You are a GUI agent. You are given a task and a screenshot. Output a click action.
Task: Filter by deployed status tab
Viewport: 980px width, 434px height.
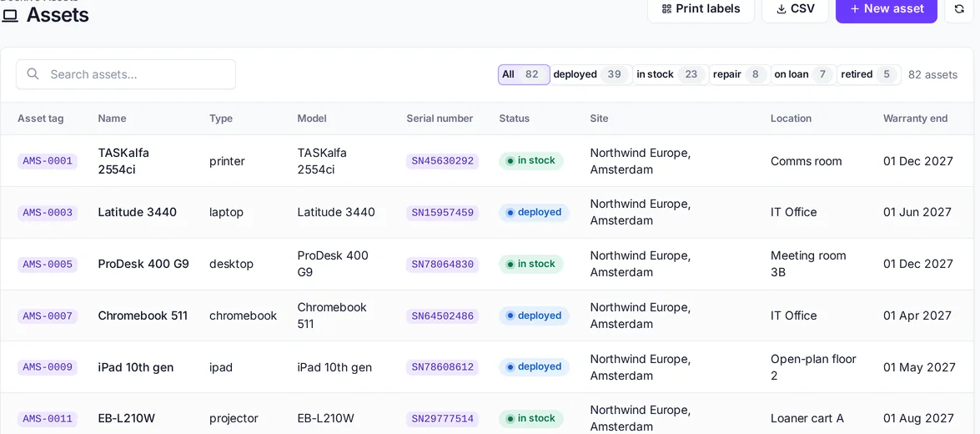(x=591, y=74)
